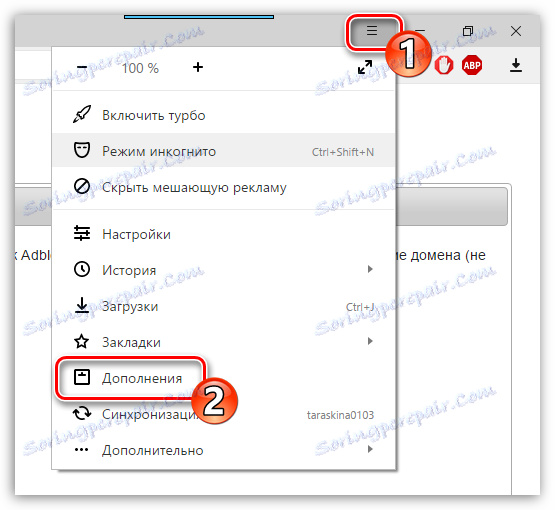This screenshot has width=555, height=510.
Task: Click the rocket icon for turbo mode
Action: 82,114
